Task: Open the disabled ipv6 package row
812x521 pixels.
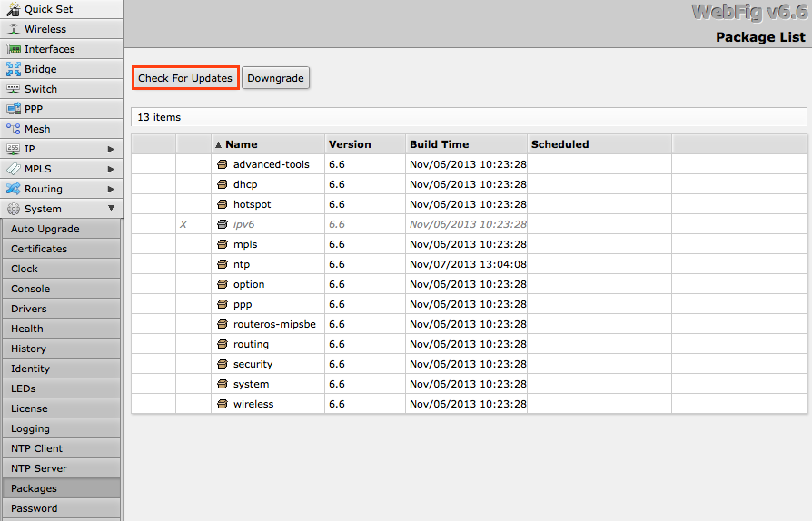Action: pyautogui.click(x=243, y=224)
